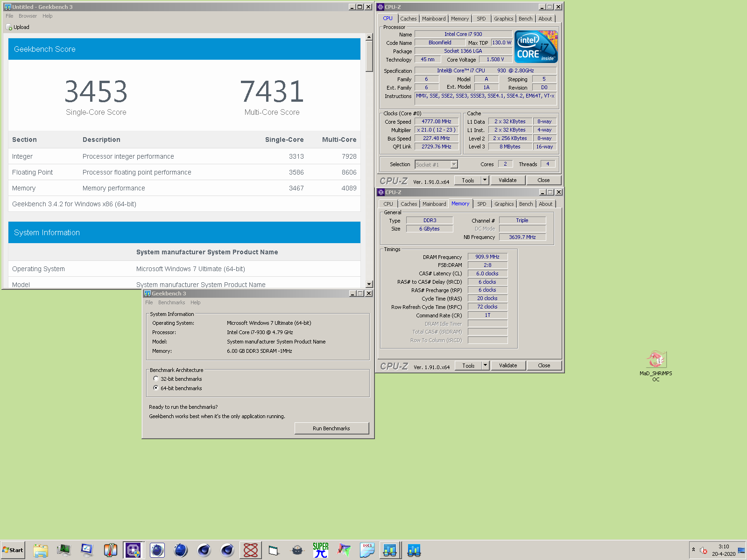Open Benchmarks menu in Geekbench dialog

[x=171, y=302]
